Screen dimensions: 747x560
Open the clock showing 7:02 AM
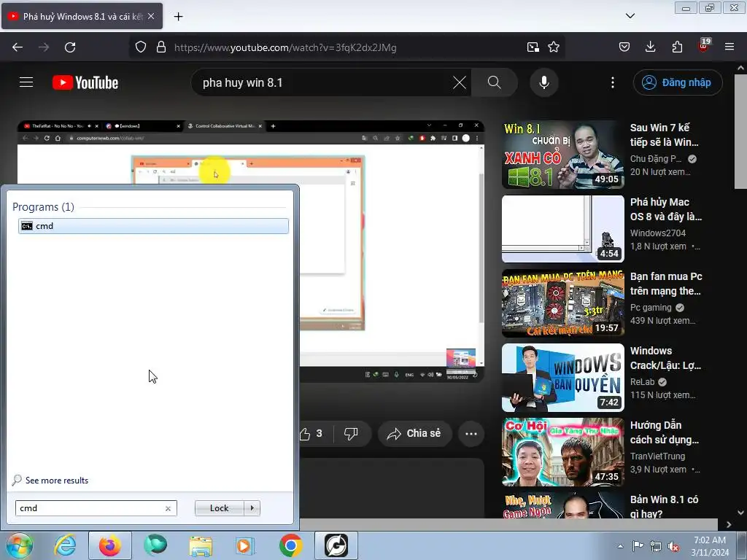coord(710,546)
